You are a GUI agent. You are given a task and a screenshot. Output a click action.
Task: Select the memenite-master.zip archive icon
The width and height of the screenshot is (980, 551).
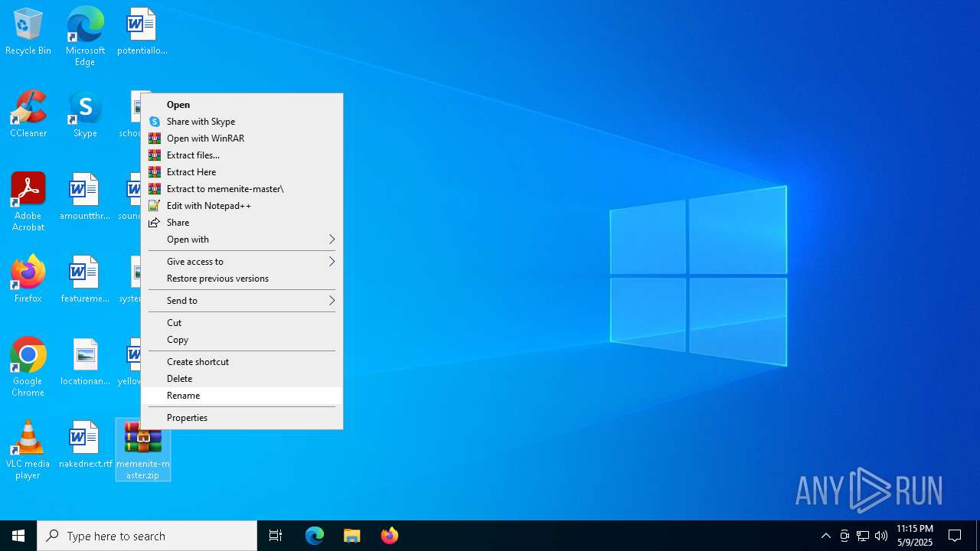(x=143, y=450)
